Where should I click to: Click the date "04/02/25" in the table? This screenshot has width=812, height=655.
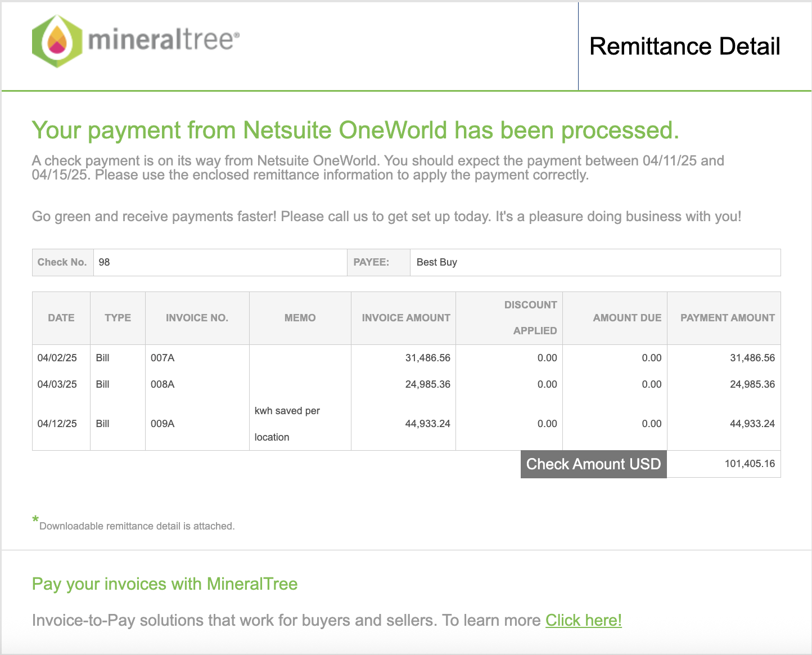[57, 358]
